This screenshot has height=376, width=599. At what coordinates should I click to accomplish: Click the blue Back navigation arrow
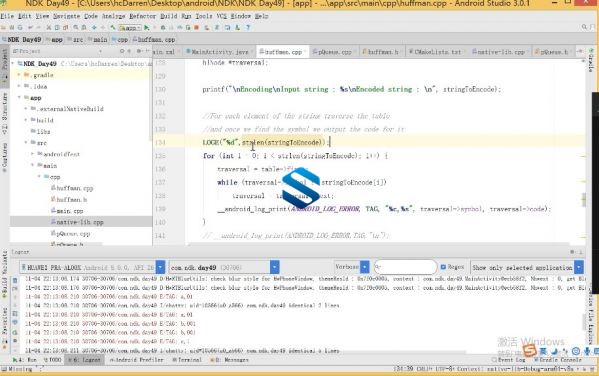pos(94,28)
